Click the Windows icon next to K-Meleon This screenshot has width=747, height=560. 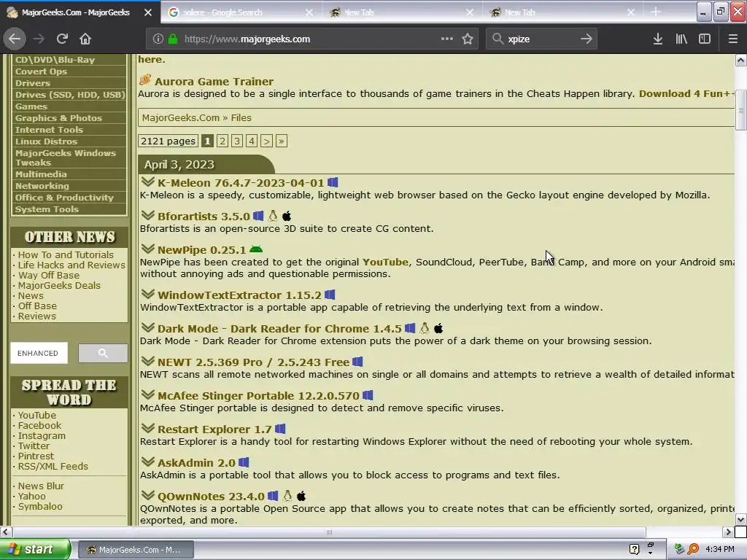click(333, 182)
